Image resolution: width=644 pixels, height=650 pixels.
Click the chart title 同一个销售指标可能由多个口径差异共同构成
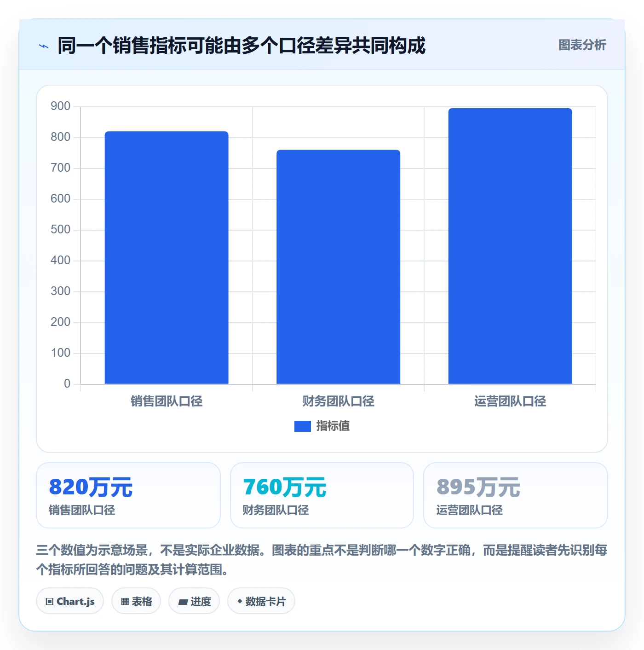click(241, 46)
